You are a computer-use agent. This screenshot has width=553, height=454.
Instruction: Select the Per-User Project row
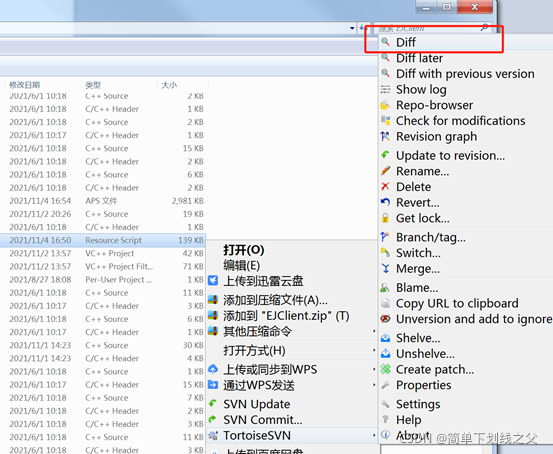103,279
